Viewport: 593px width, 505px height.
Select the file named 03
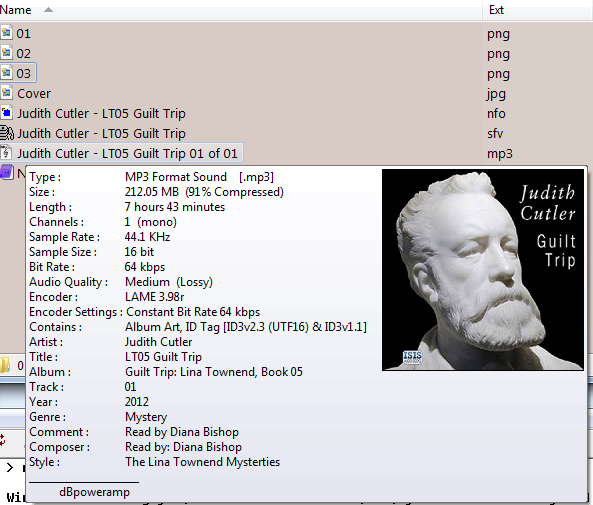pos(23,73)
